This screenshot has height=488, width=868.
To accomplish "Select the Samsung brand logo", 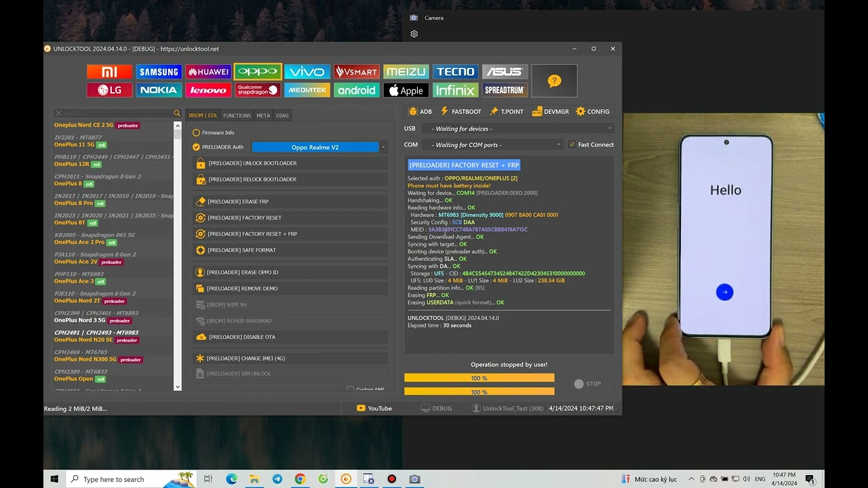I will pyautogui.click(x=159, y=72).
